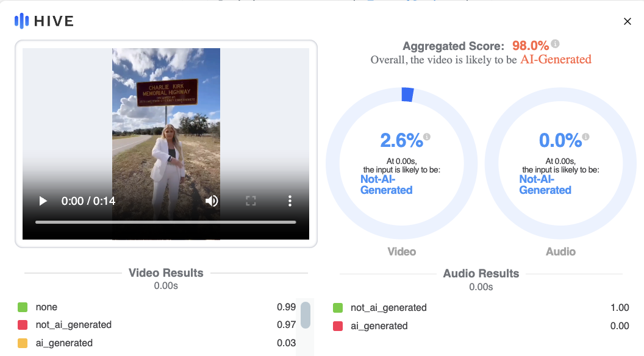The image size is (644, 356).
Task: Click the red not_ai_generated video swatch
Action: pos(23,325)
